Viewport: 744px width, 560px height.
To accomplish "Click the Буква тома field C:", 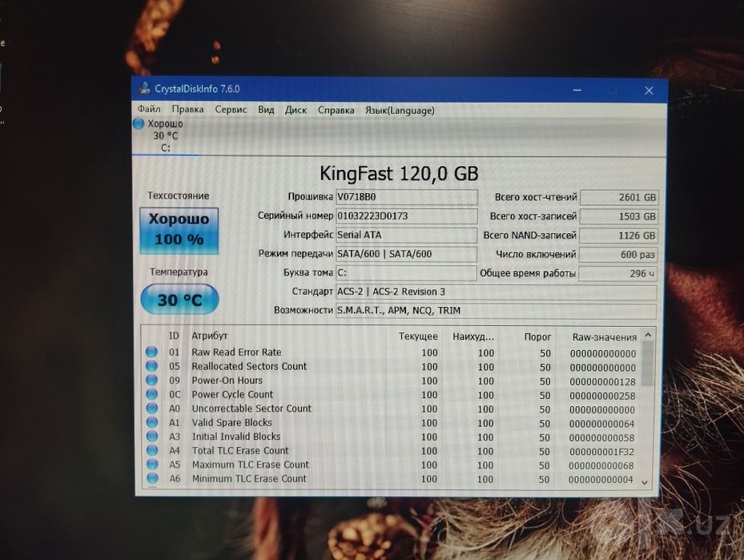I will click(406, 273).
